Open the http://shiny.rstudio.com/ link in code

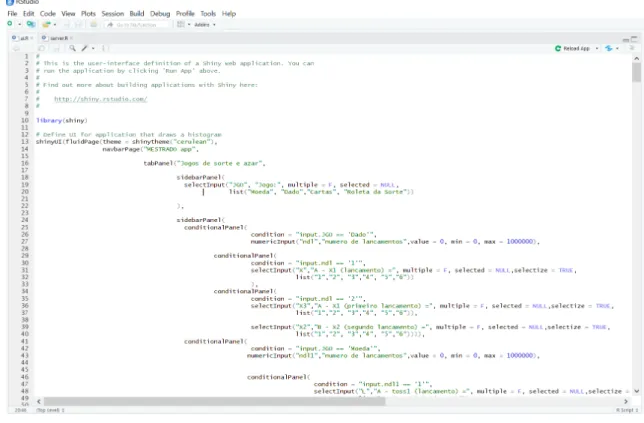click(101, 99)
